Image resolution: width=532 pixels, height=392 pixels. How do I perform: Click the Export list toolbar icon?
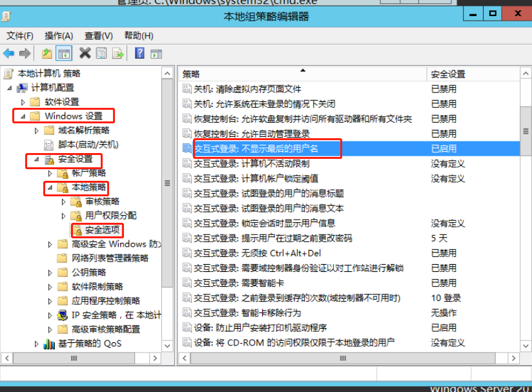pos(118,54)
